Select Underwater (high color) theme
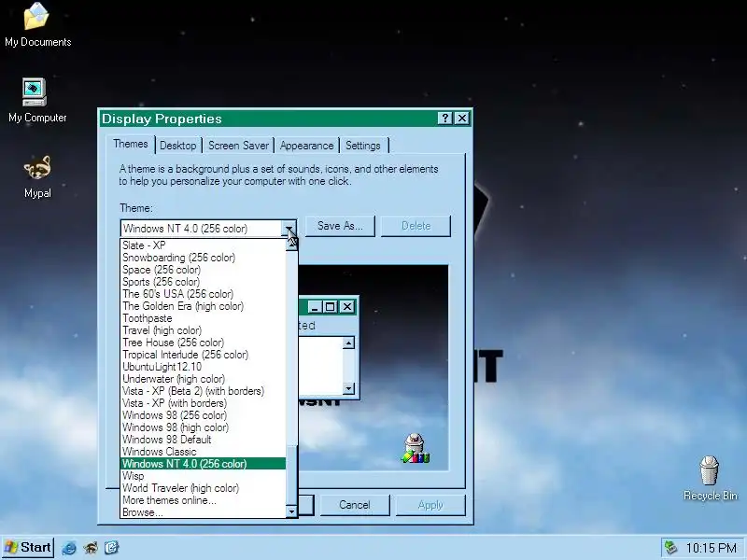Screen dimensions: 747x560 [203, 379]
